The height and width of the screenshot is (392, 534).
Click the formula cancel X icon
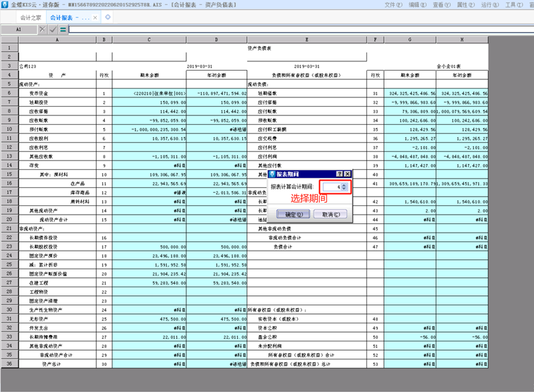[43, 30]
